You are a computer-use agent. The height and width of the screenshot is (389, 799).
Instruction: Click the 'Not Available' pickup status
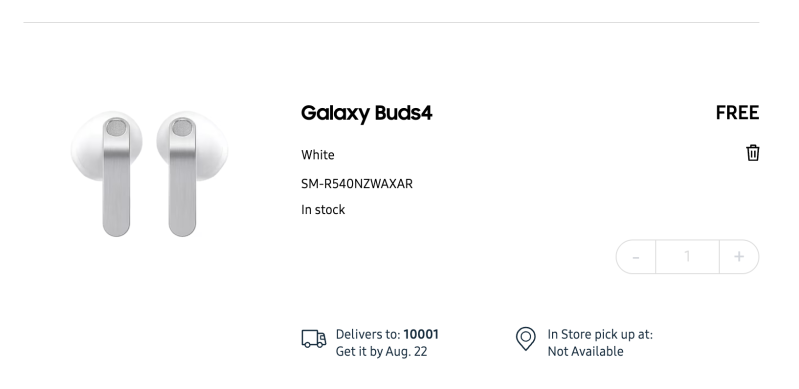(x=585, y=352)
